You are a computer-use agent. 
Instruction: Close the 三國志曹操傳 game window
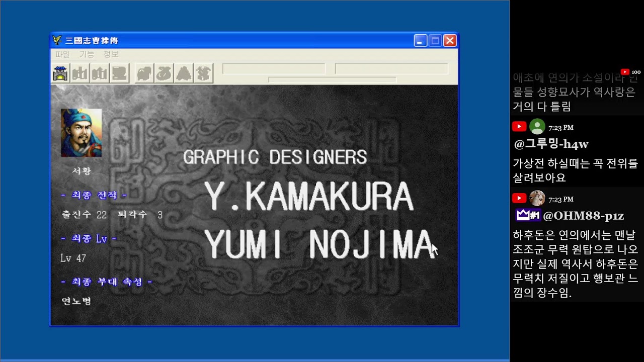[450, 41]
